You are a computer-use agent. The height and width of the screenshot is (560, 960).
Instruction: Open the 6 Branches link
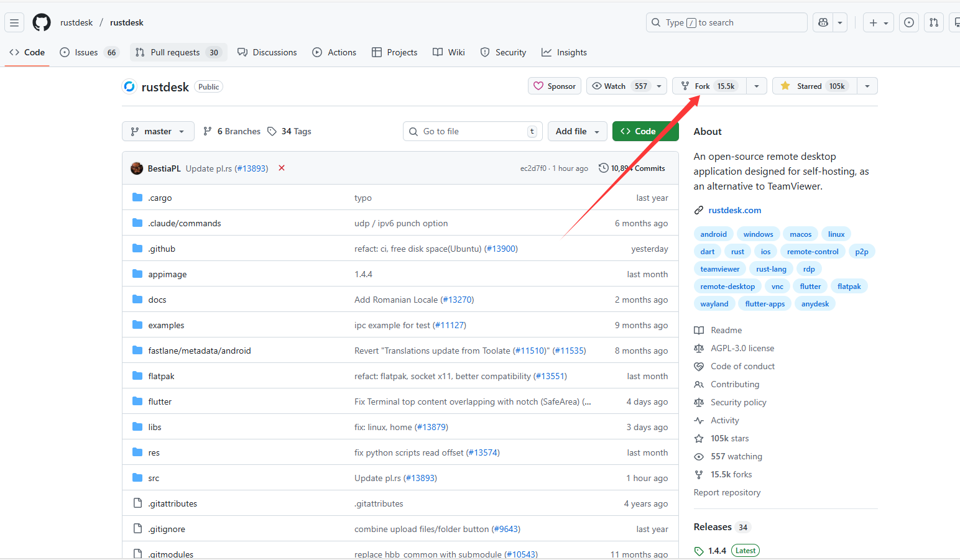(x=232, y=131)
